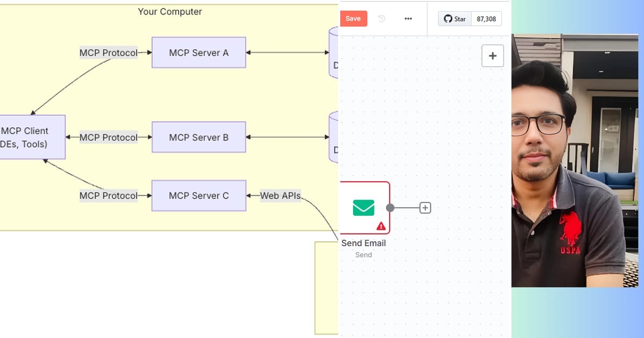Open the 87,308 star count link
The height and width of the screenshot is (338, 644).
(x=486, y=18)
